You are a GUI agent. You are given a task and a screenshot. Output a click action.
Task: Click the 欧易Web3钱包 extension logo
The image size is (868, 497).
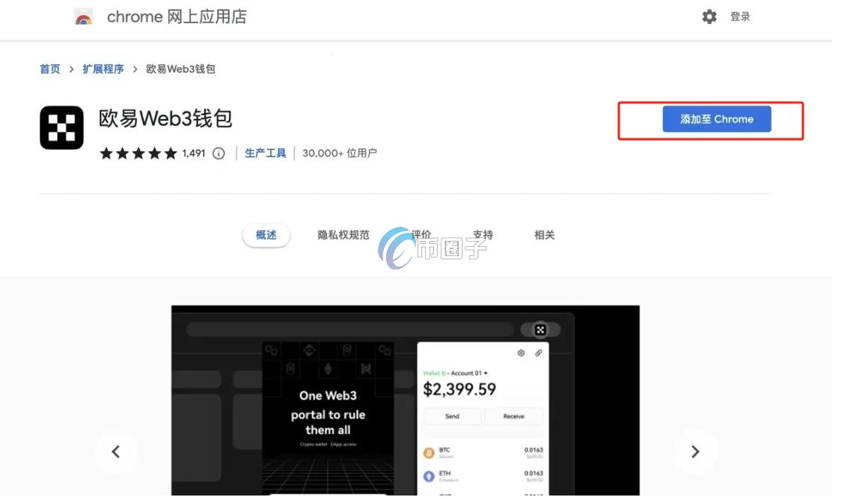click(x=61, y=127)
